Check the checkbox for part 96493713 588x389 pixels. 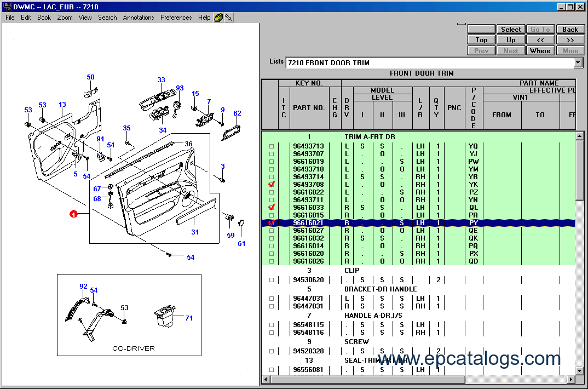272,146
